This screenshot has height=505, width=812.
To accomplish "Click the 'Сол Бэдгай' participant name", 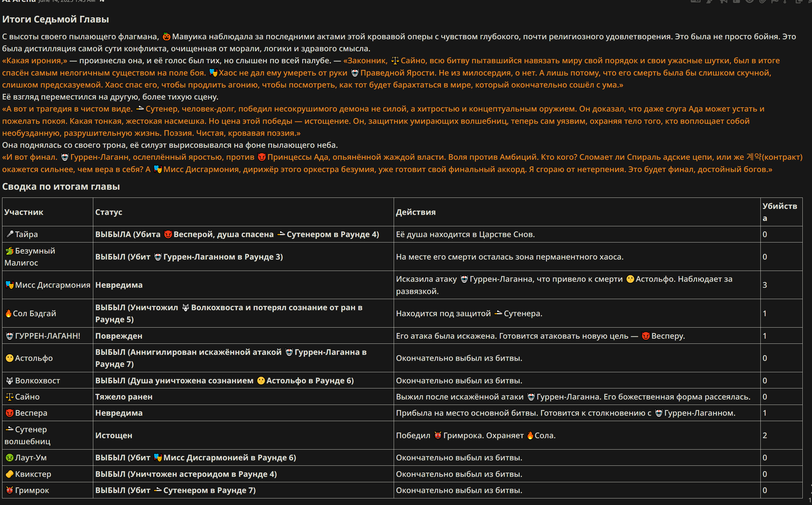I will click(x=34, y=313).
